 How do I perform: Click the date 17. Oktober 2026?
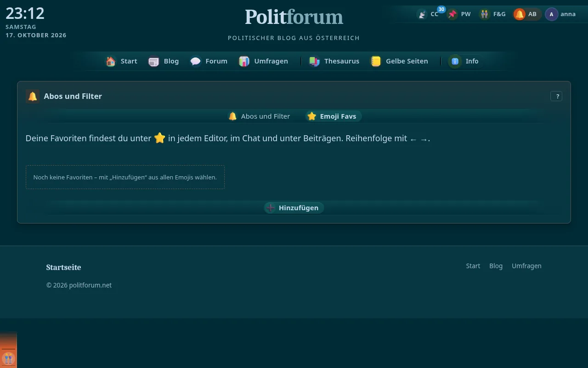(36, 35)
